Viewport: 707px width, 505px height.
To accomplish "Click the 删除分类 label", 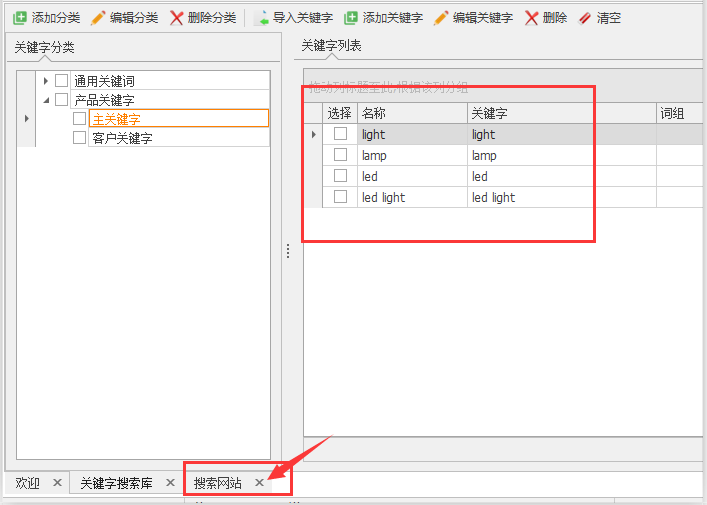I will (x=212, y=18).
